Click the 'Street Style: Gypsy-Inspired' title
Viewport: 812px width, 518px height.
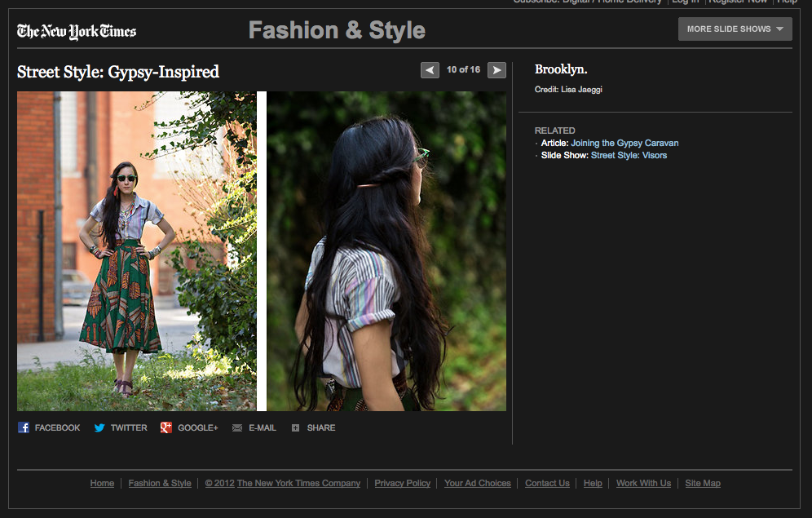click(x=118, y=72)
